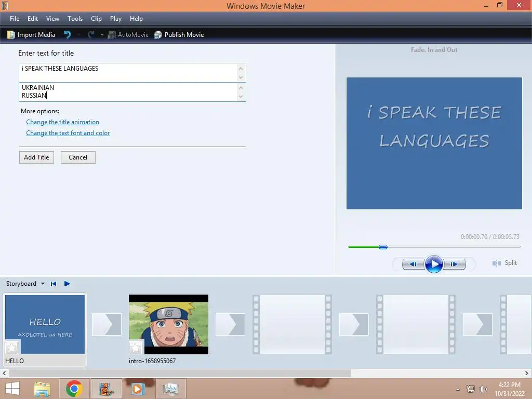This screenshot has height=399, width=532.
Task: Click lower text box scroll-down arrow
Action: click(x=241, y=97)
